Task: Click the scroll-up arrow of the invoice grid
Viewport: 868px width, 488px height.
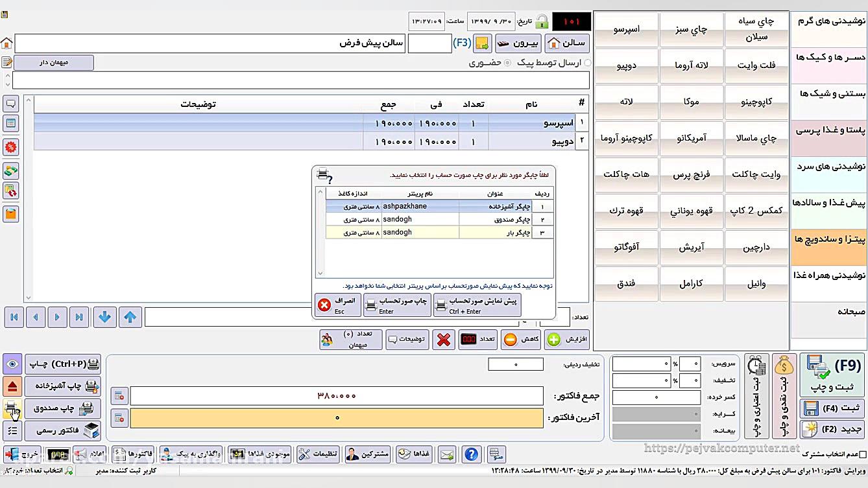Action: click(x=28, y=100)
